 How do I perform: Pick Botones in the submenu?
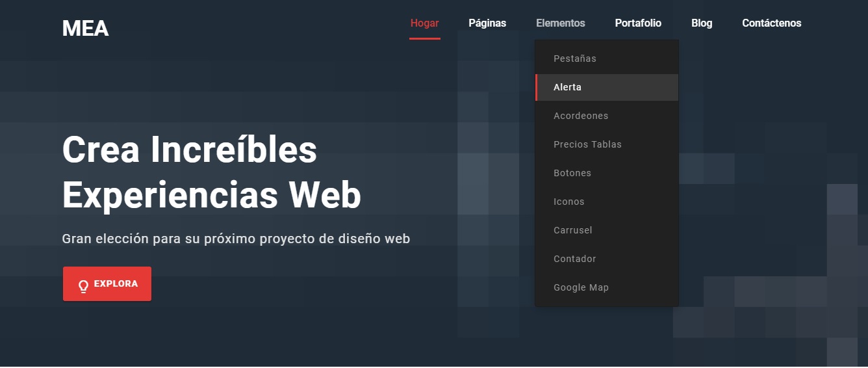572,173
